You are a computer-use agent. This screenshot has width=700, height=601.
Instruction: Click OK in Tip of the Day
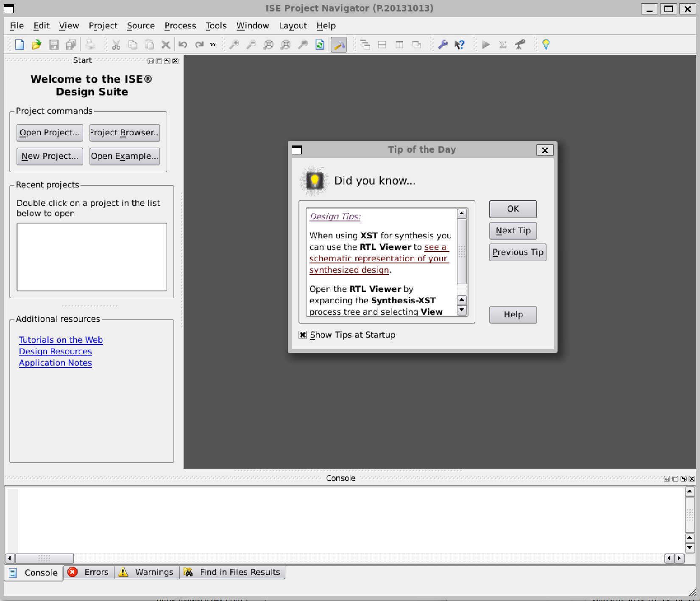click(513, 209)
